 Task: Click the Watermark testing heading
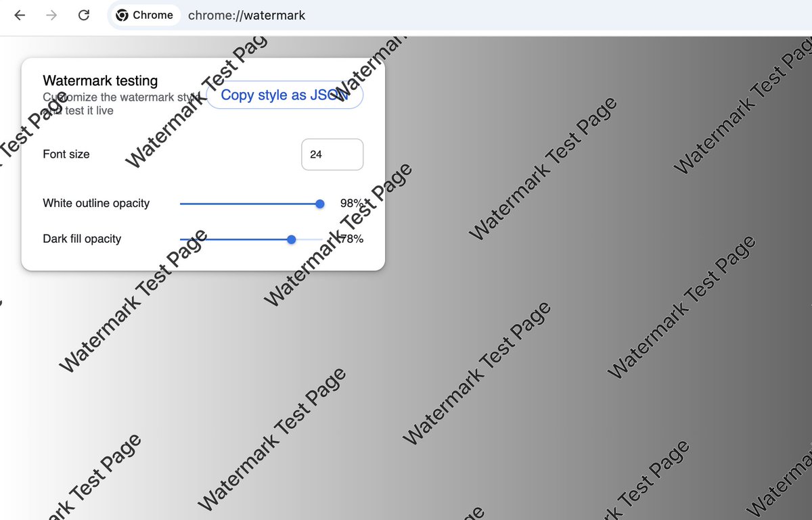[x=100, y=80]
